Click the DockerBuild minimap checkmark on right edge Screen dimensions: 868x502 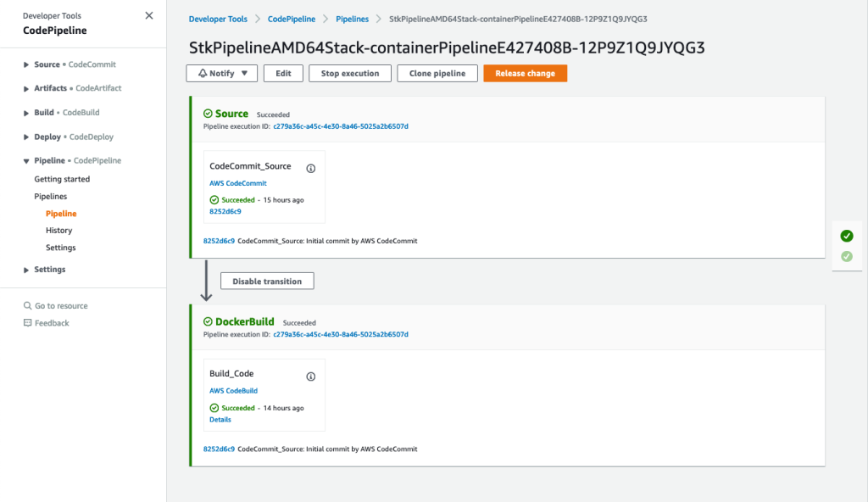pos(846,255)
